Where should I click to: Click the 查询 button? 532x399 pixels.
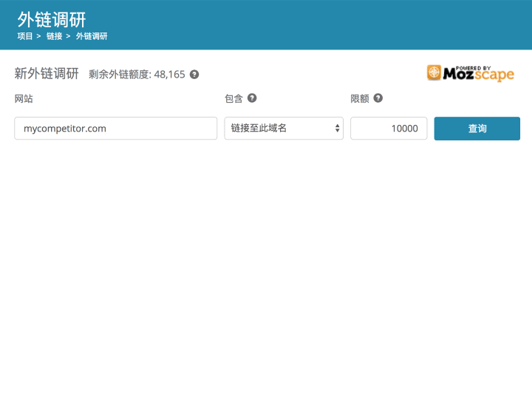click(x=477, y=129)
